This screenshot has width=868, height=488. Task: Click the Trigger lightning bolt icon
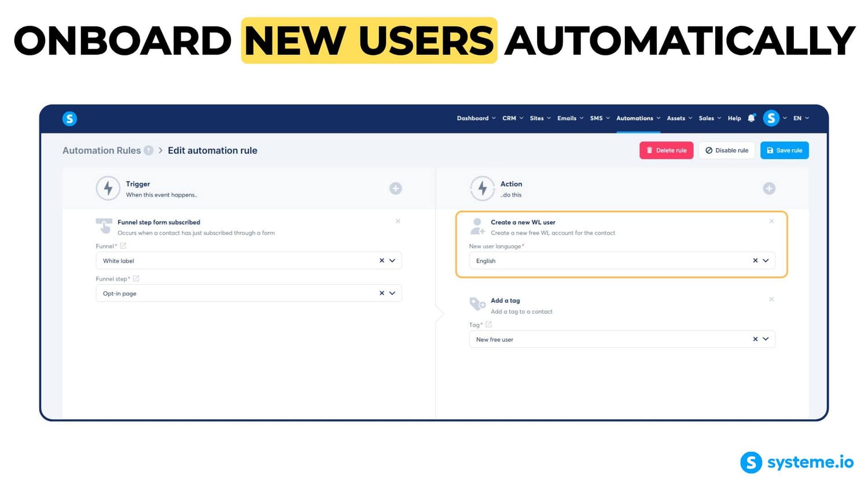tap(108, 188)
